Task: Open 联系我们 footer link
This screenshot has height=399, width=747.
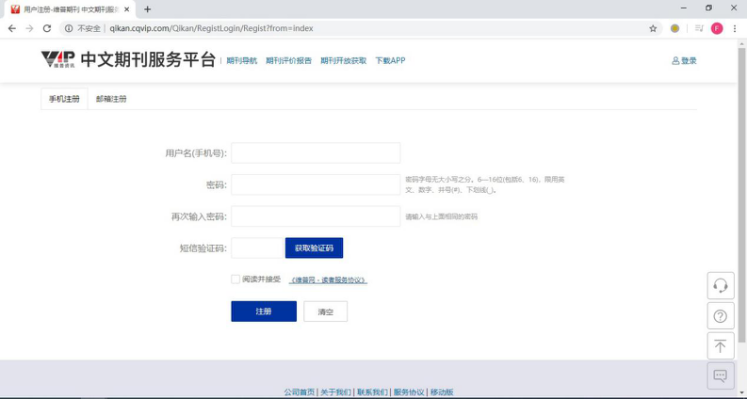Action: pyautogui.click(x=373, y=392)
